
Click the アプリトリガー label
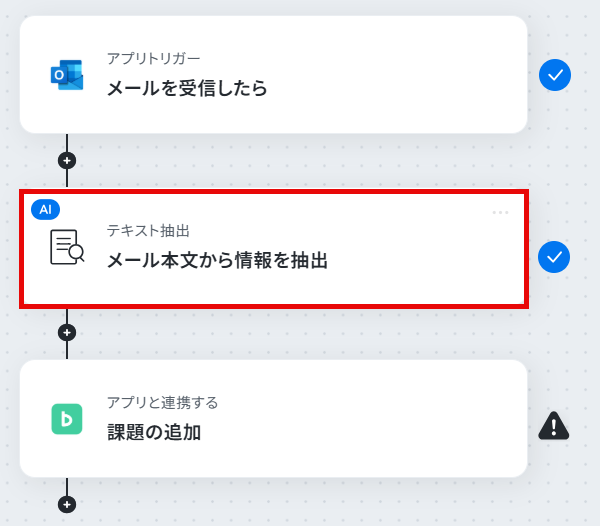(153, 59)
